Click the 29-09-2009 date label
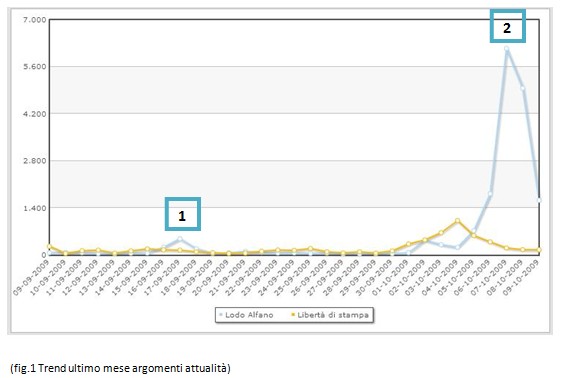Viewport: 565px width, 378px height. (x=358, y=278)
